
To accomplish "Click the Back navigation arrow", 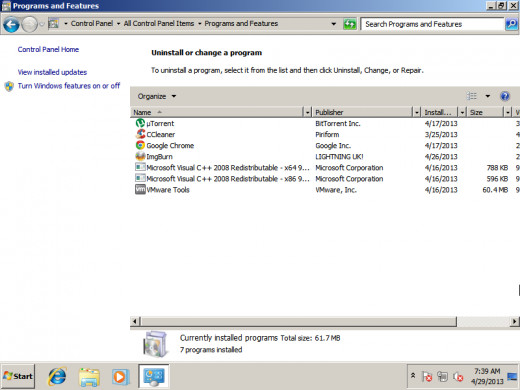I will tap(11, 24).
